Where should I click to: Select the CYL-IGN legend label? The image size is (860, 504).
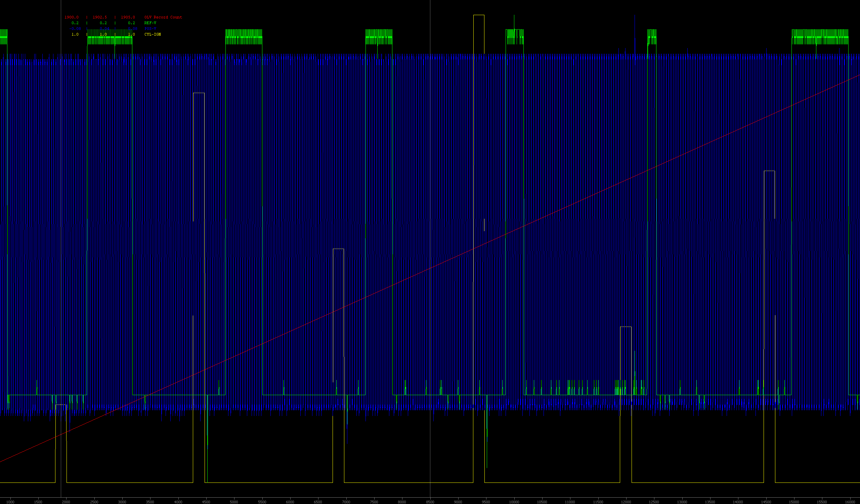(153, 35)
